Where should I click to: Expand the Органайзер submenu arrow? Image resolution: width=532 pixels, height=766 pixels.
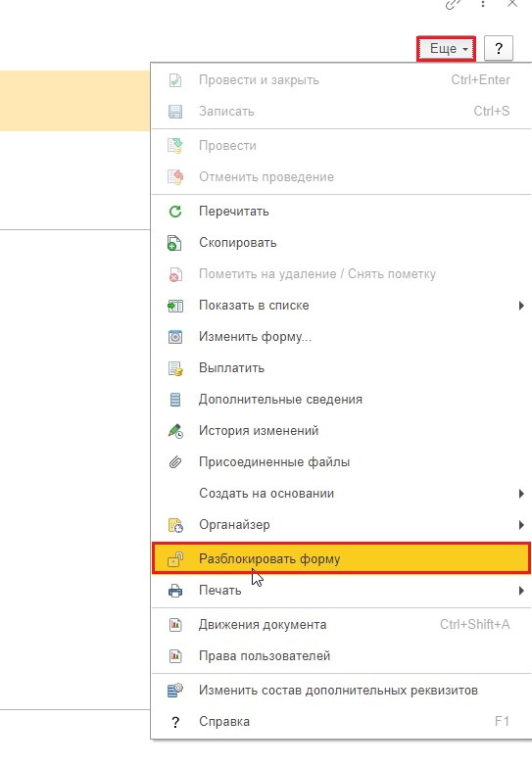click(x=521, y=525)
